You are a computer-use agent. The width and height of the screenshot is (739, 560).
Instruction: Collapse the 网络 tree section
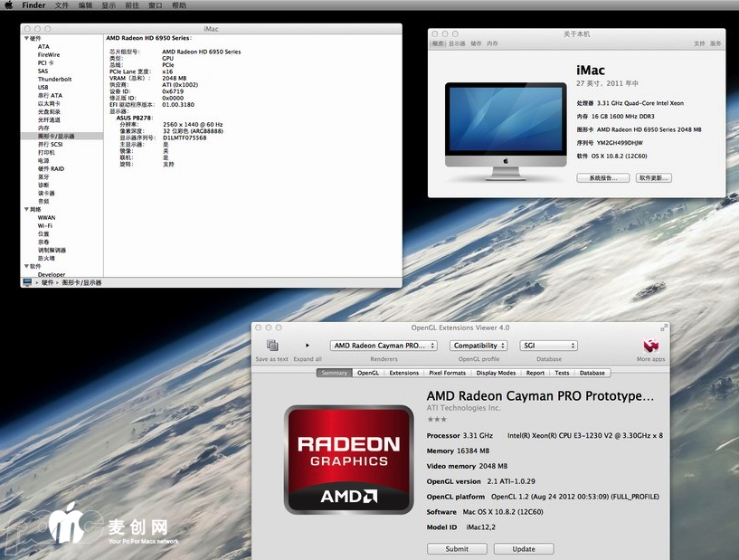click(x=26, y=209)
